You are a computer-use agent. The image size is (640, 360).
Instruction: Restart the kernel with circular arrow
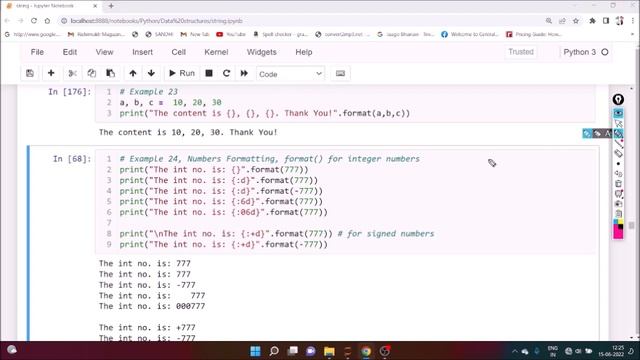click(x=227, y=73)
